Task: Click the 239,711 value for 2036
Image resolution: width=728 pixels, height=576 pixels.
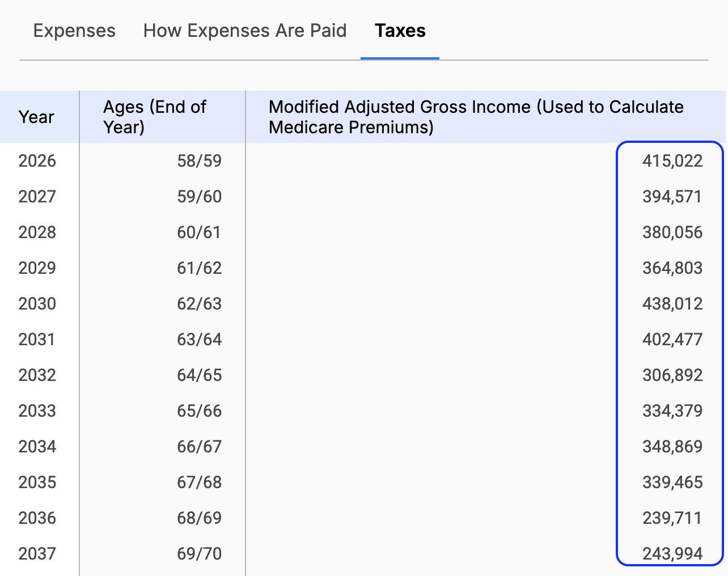Action: [x=672, y=518]
